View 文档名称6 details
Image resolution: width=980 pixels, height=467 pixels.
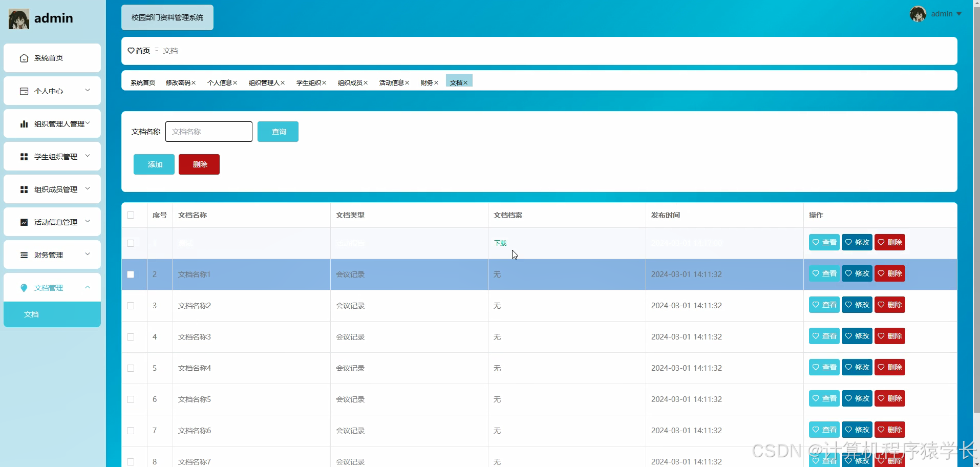824,430
